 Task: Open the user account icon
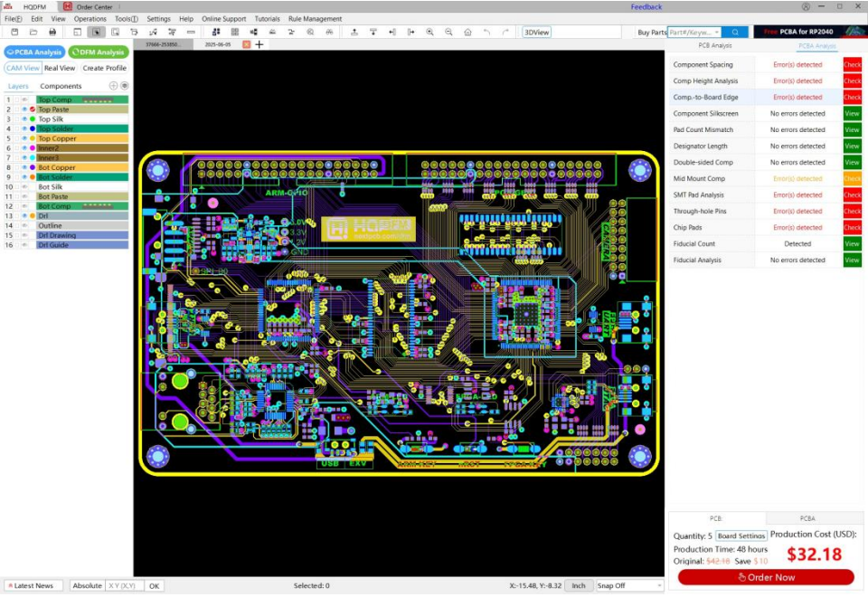807,6
